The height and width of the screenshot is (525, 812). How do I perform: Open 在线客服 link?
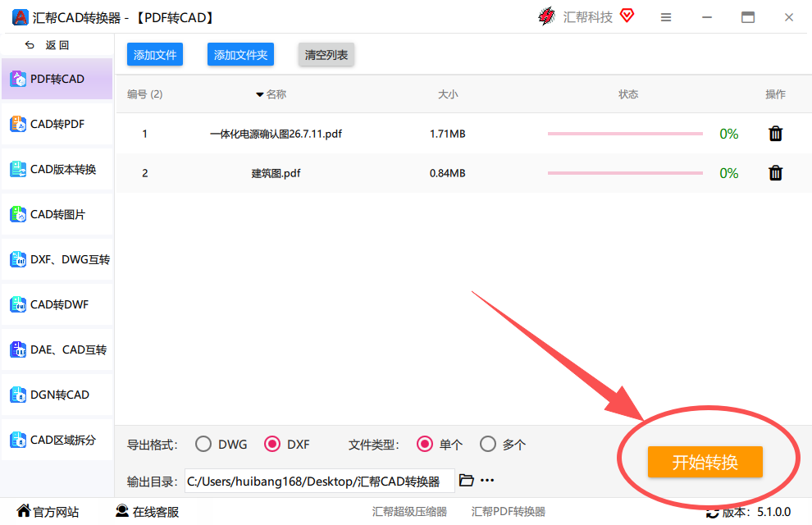click(x=147, y=512)
